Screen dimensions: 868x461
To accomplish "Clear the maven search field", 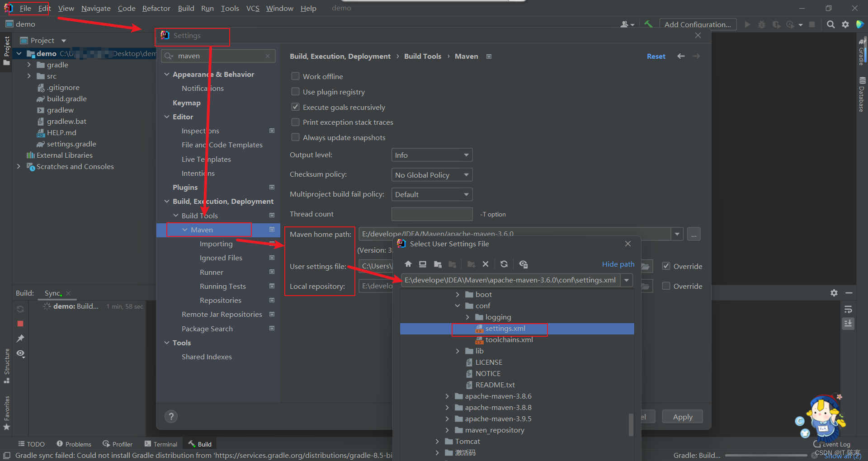I will [268, 56].
